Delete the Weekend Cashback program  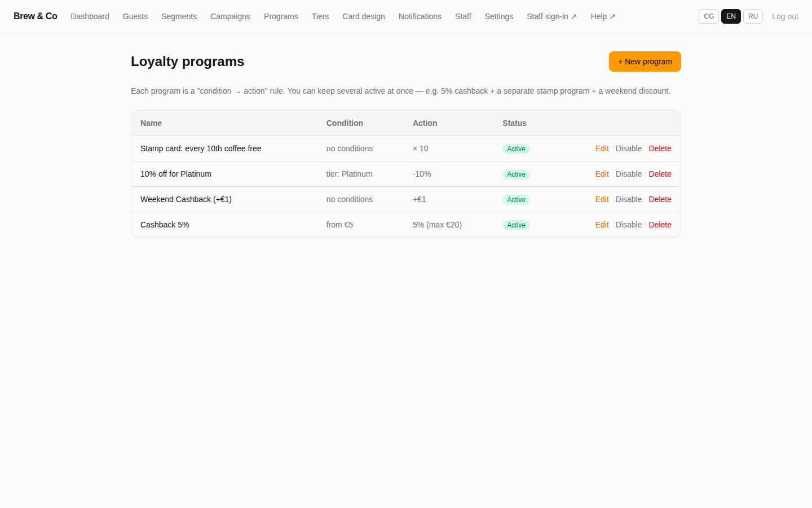click(x=660, y=199)
